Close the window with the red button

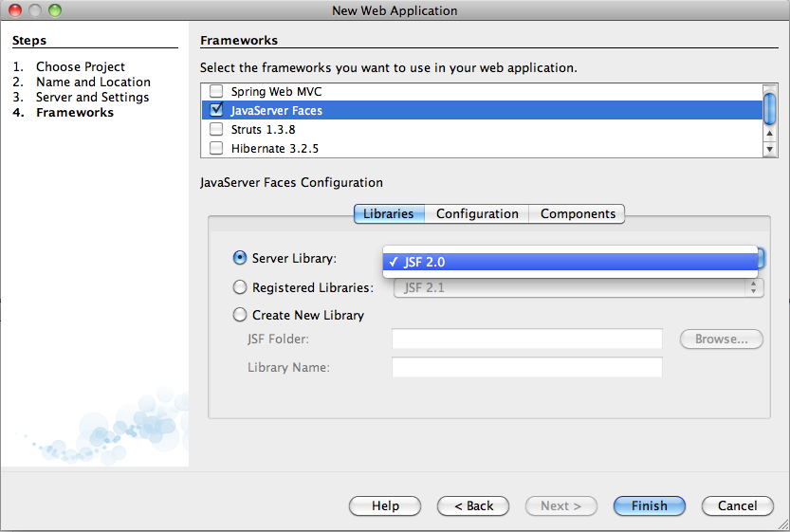(15, 10)
